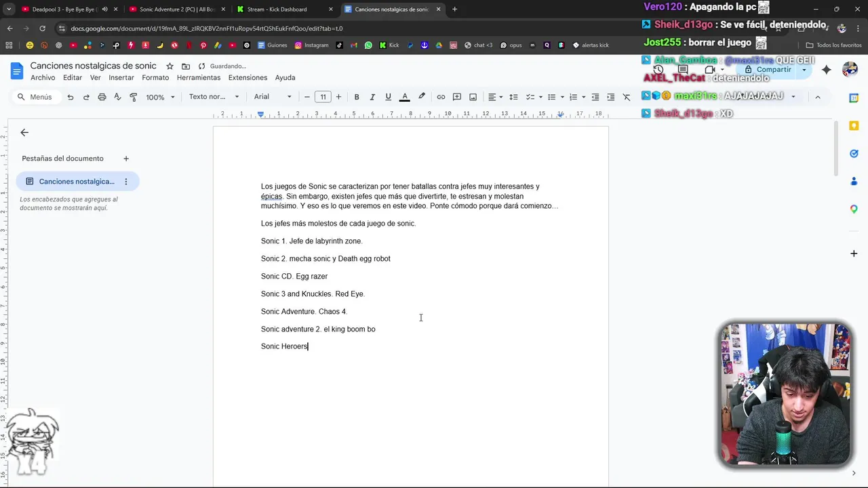
Task: Open the opus bookmark
Action: (x=511, y=45)
